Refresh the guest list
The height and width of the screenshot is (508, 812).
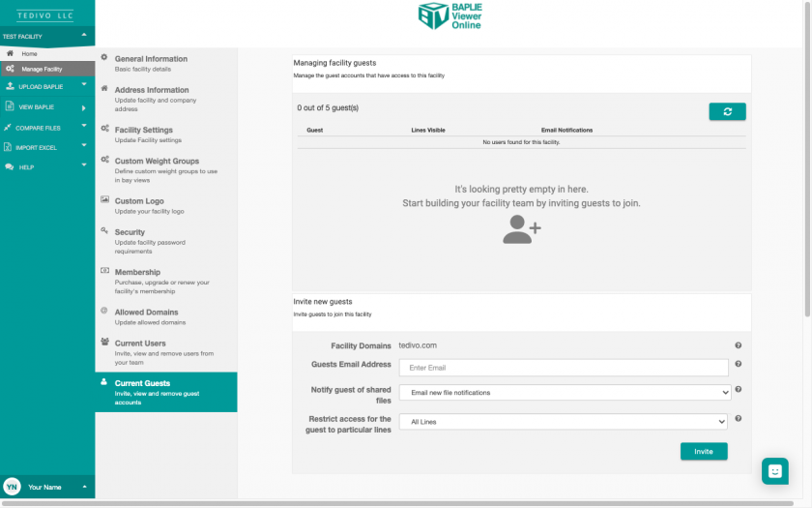tap(727, 111)
